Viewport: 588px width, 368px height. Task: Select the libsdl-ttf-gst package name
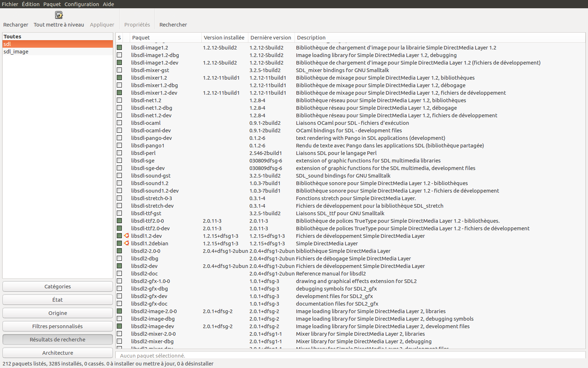click(146, 213)
